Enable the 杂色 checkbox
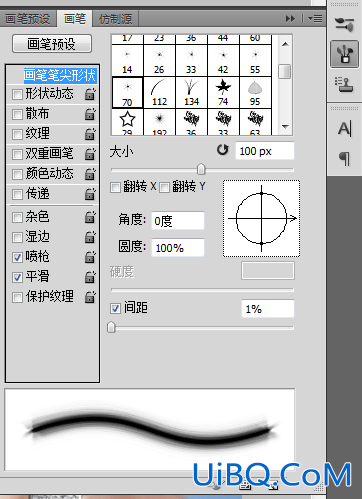The width and height of the screenshot is (362, 499). tap(17, 217)
